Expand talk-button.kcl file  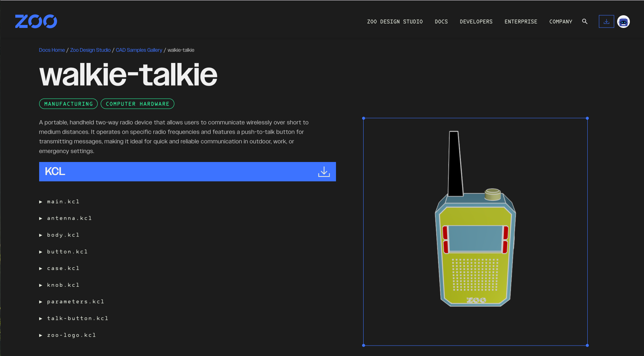pyautogui.click(x=78, y=318)
